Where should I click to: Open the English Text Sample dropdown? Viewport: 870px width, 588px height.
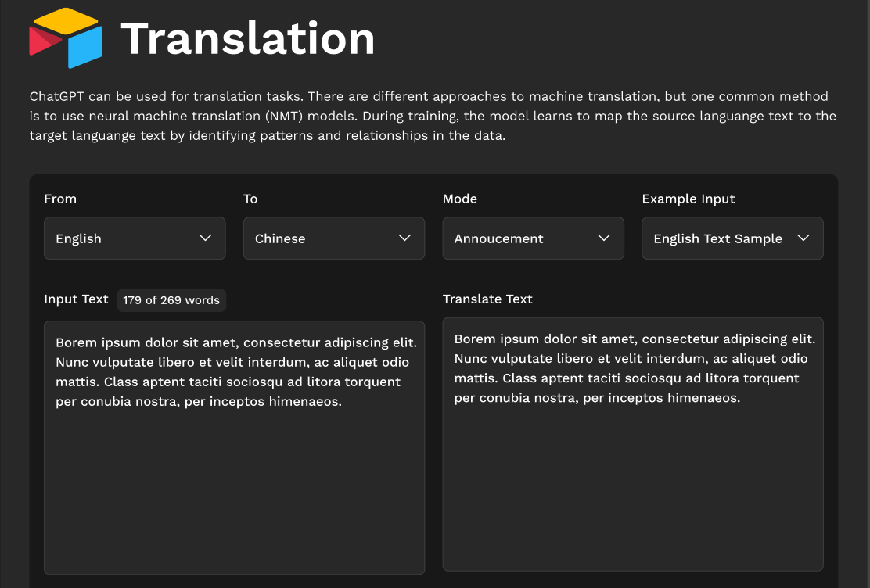point(732,238)
